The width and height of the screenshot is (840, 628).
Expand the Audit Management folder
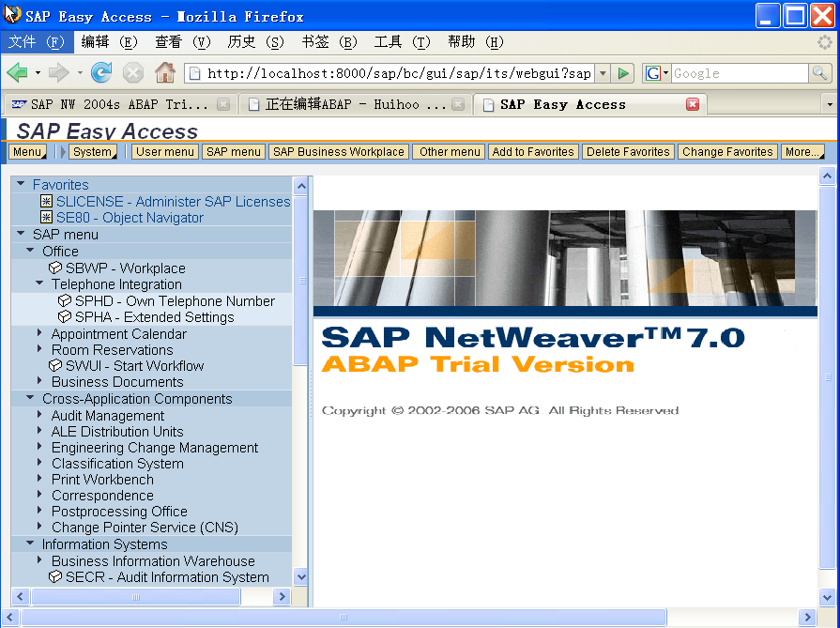[40, 415]
